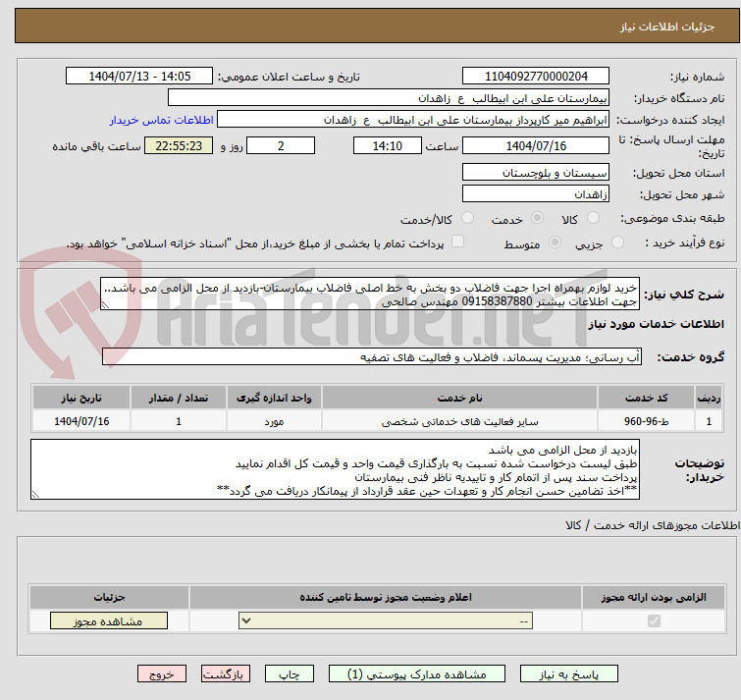Click the جزئیات اطلاعات نیاز page title

pyautogui.click(x=667, y=27)
